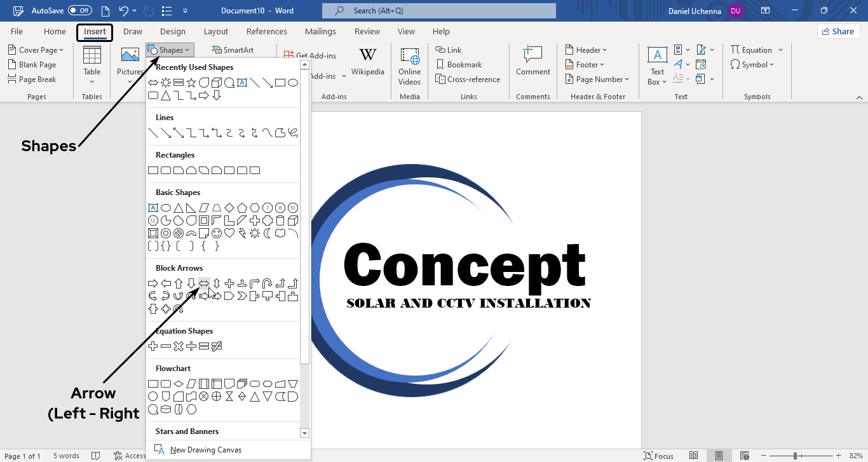Click the Share button

(837, 31)
